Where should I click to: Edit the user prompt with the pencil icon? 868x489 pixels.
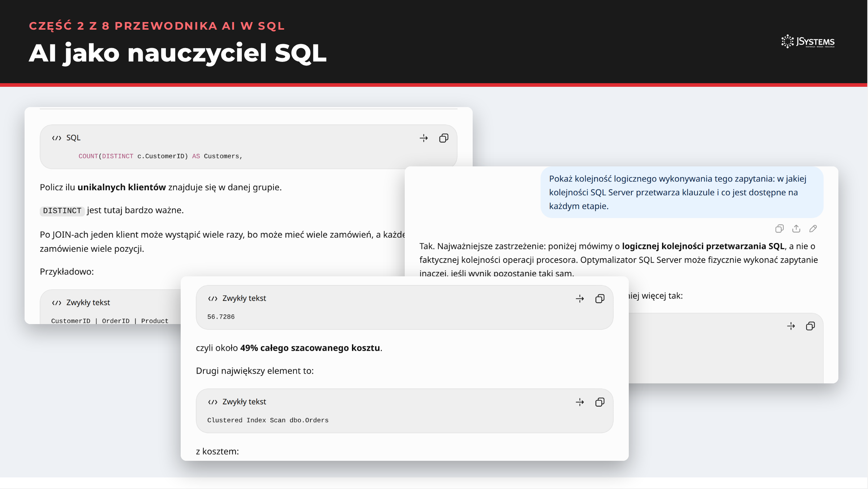[x=813, y=229]
